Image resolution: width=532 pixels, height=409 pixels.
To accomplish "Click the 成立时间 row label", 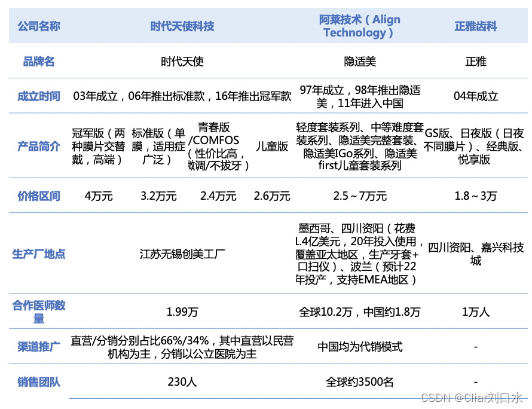I will [x=39, y=96].
